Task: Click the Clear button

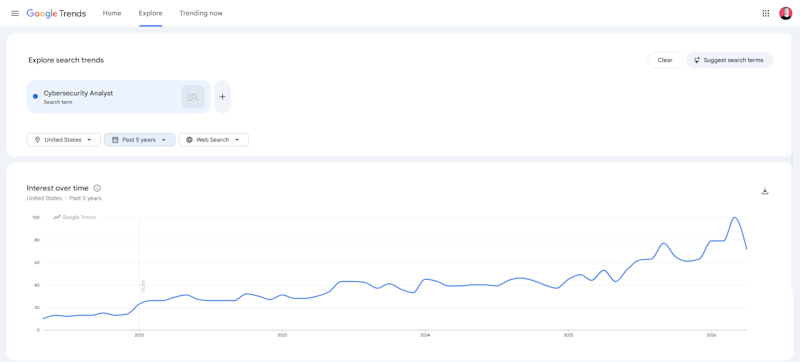Action: click(x=665, y=60)
